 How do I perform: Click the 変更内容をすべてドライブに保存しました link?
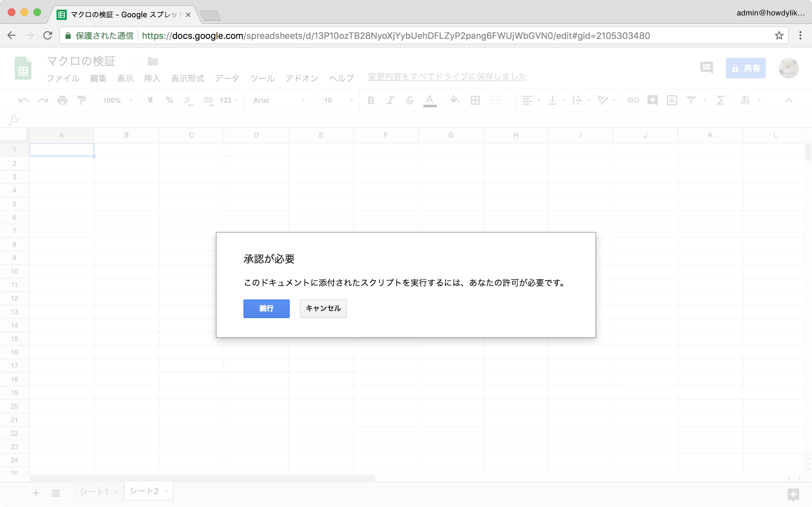pyautogui.click(x=447, y=76)
